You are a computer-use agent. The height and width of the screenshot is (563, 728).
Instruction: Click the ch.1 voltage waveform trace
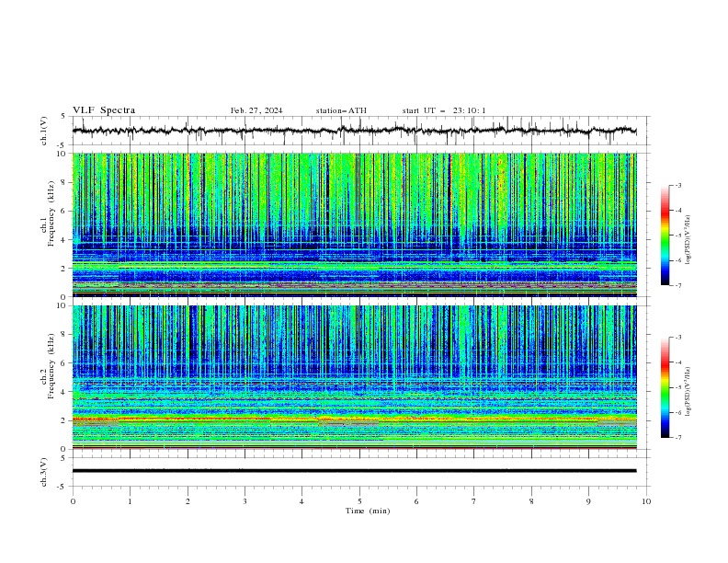pyautogui.click(x=354, y=131)
